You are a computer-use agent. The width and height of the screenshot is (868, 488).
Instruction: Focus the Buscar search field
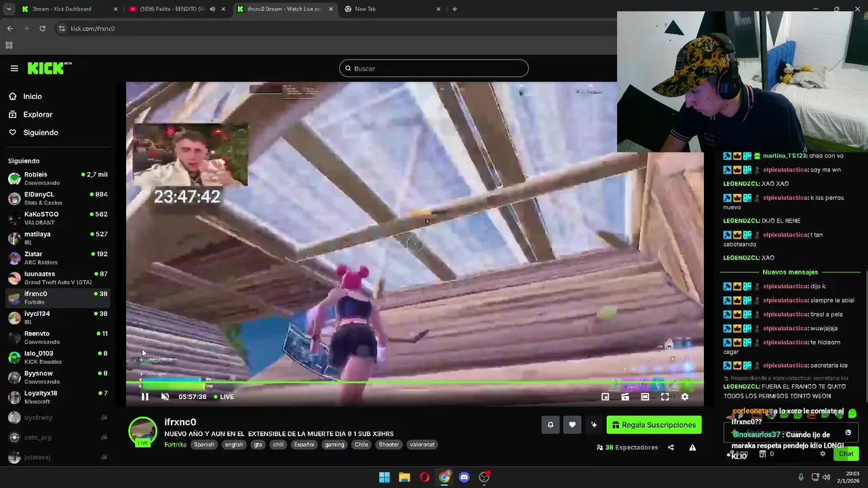(x=434, y=68)
